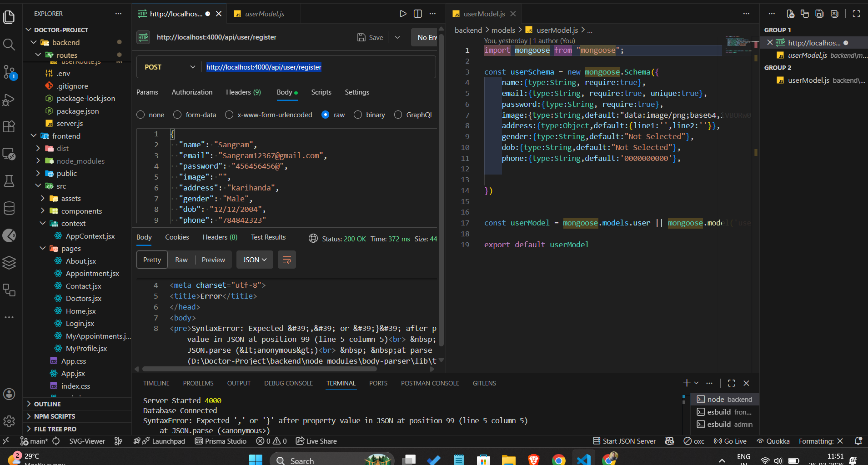
Task: Select the form-data body option
Action: 177,115
